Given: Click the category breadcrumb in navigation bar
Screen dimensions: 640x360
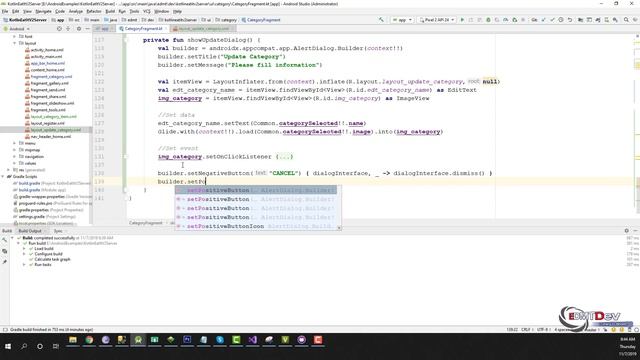Looking at the screenshot, I should click(x=226, y=20).
